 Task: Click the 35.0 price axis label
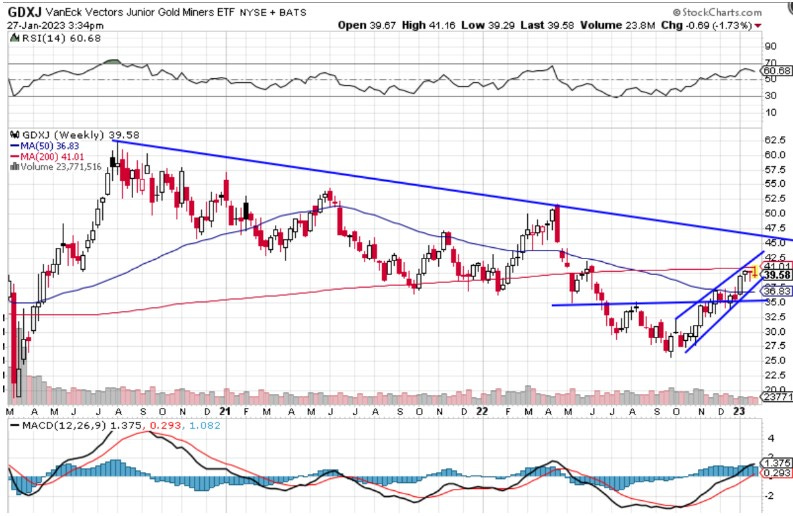point(775,302)
